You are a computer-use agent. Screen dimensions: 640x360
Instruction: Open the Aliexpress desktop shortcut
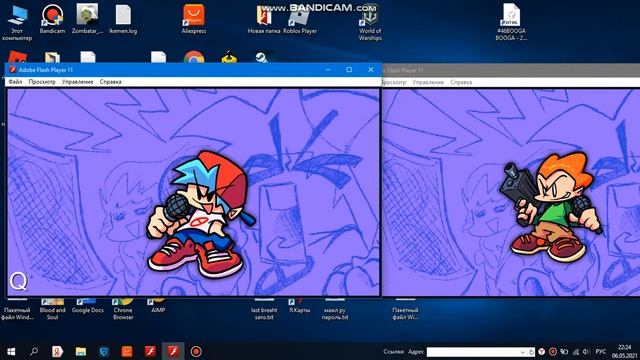point(193,19)
